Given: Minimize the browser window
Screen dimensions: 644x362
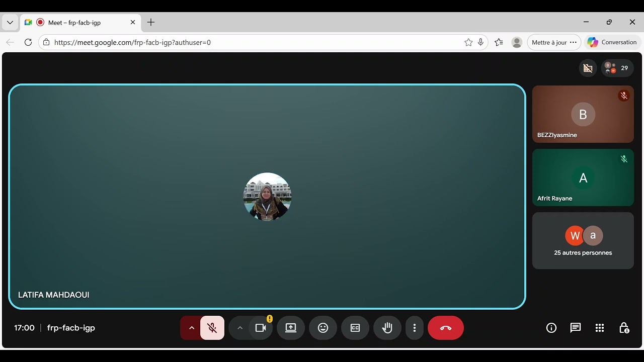Looking at the screenshot, I should [x=586, y=22].
